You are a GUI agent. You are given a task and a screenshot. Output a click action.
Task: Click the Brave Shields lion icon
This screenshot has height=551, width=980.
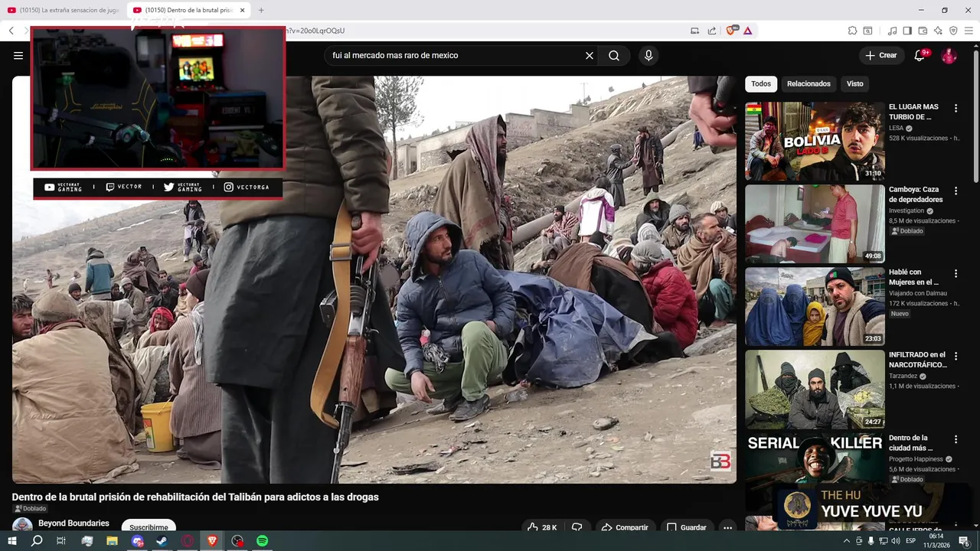point(731,31)
